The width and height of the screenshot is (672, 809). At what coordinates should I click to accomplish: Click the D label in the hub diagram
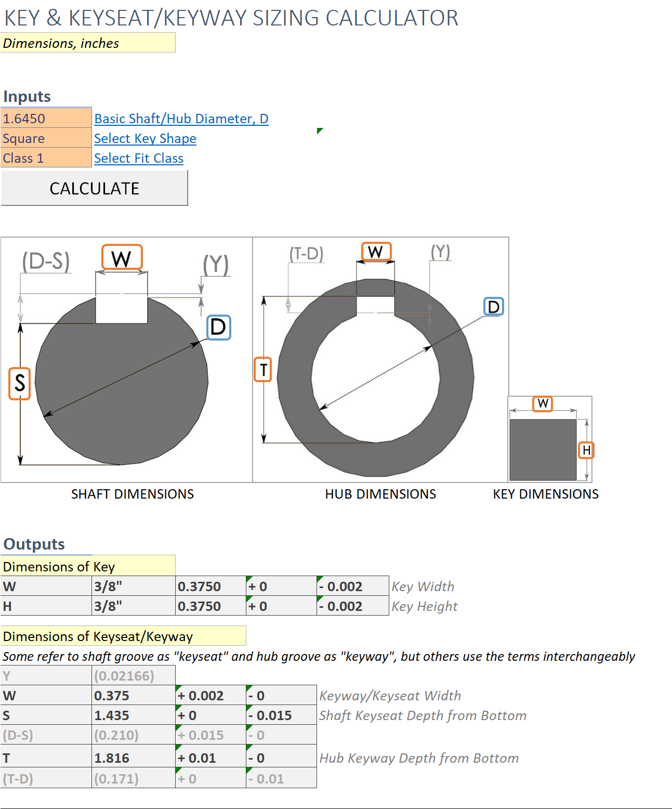coord(494,307)
